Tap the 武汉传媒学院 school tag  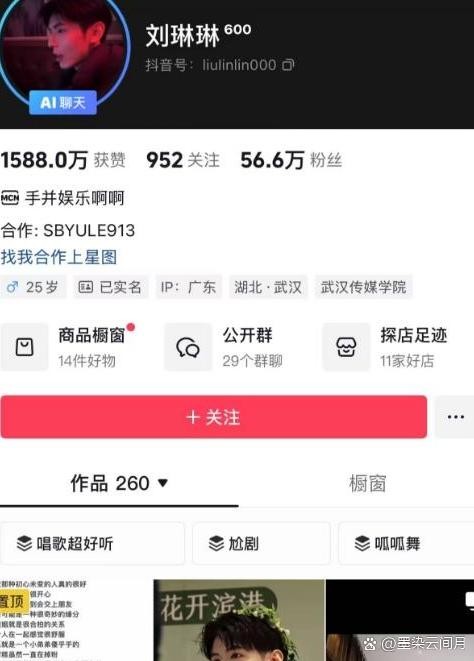[x=363, y=287]
